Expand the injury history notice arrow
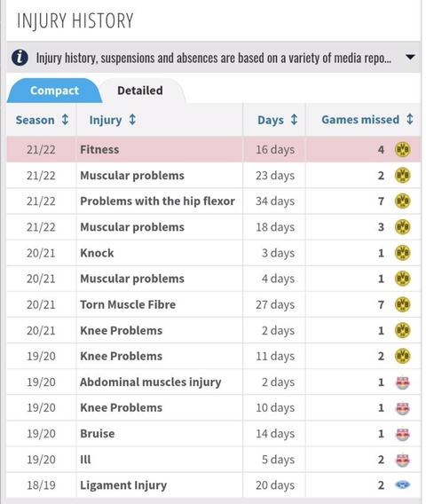 [410, 57]
